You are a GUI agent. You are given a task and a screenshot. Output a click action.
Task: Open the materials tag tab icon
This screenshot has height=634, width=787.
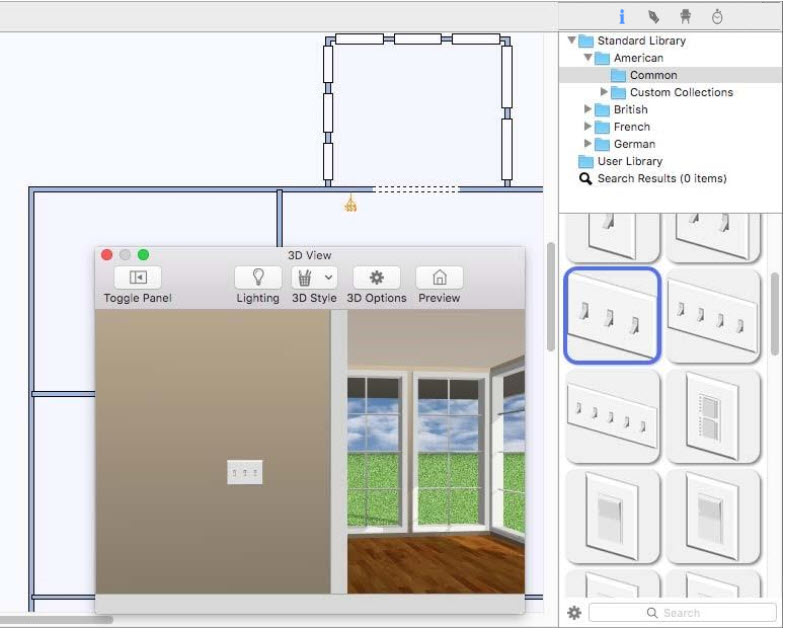[653, 17]
